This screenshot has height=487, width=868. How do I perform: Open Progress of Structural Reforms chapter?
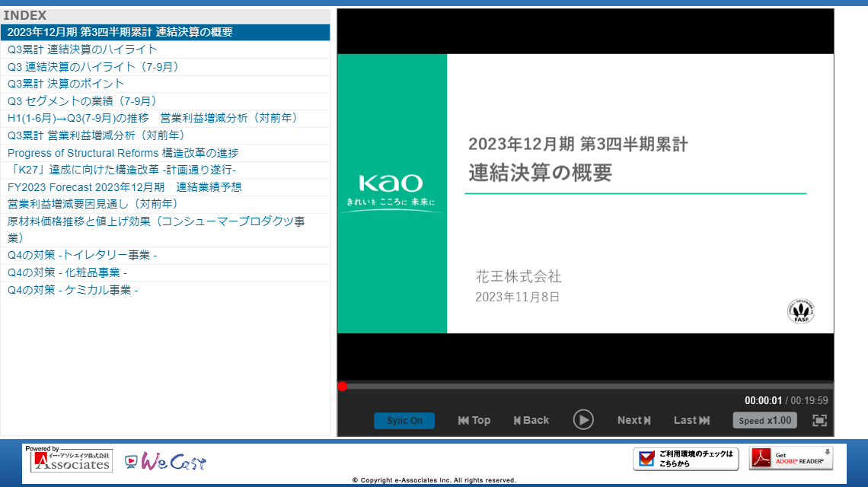[x=123, y=153]
